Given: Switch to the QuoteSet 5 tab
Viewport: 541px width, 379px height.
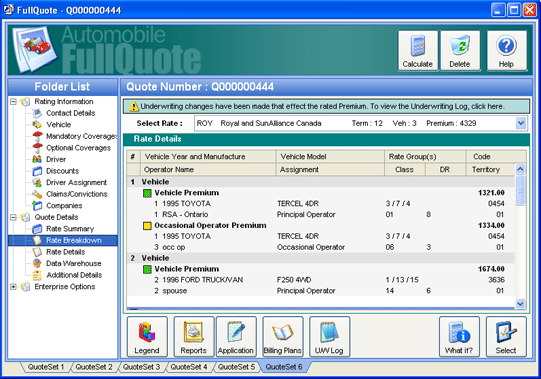Looking at the screenshot, I should pos(236,367).
